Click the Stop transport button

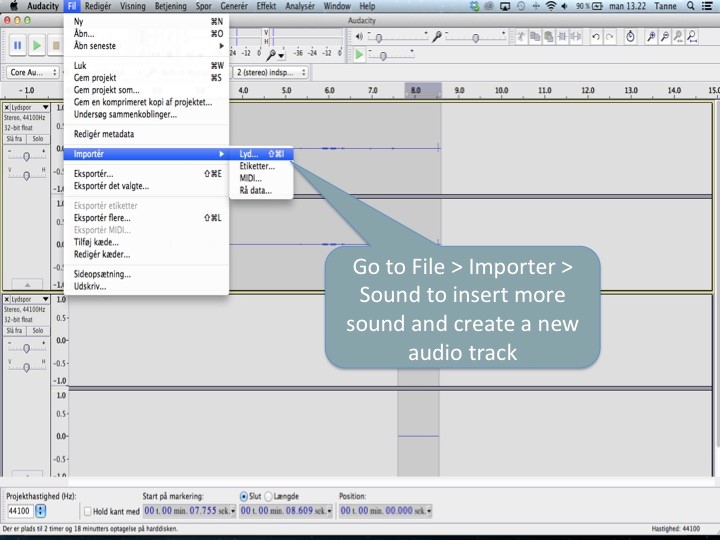pos(56,45)
